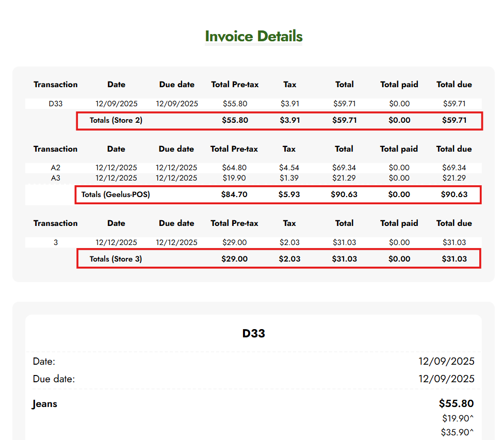Click the Totals (Store 3) row label

pyautogui.click(x=116, y=259)
